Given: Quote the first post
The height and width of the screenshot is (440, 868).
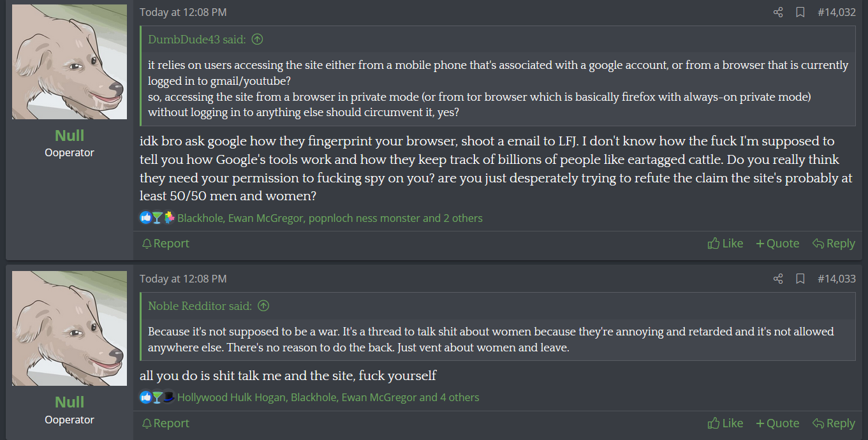Looking at the screenshot, I should [777, 243].
